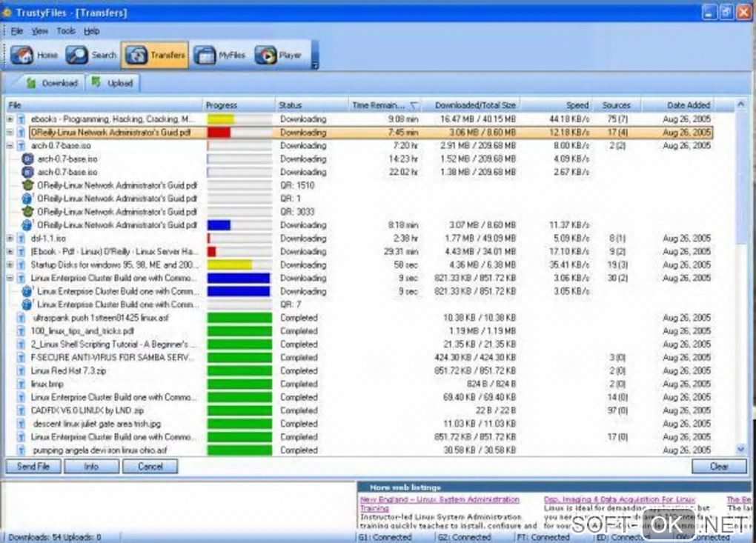Click file icon of Linux Red Hat 7.3.zip
Viewport: 756px width, 543px height.
(x=21, y=370)
